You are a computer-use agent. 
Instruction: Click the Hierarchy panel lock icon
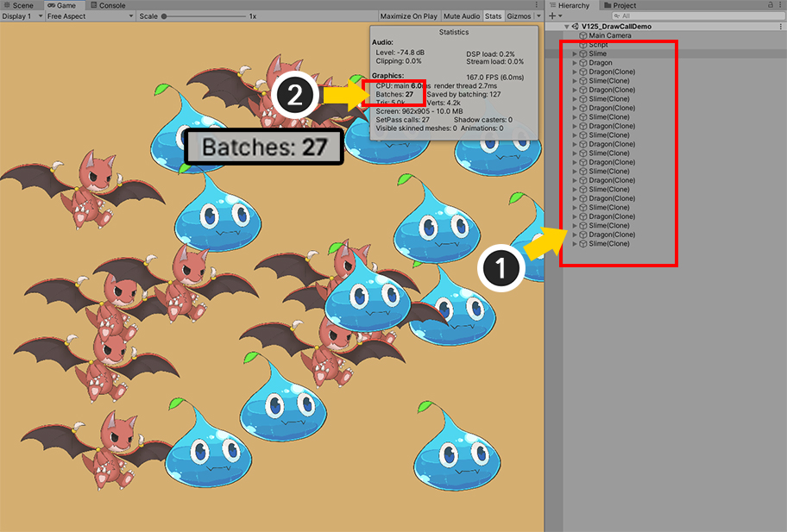[771, 5]
